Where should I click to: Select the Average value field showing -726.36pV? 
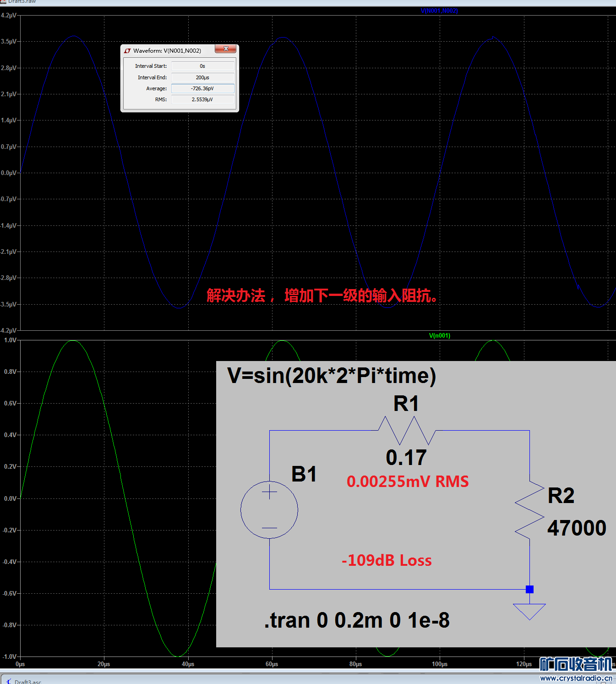(x=202, y=88)
